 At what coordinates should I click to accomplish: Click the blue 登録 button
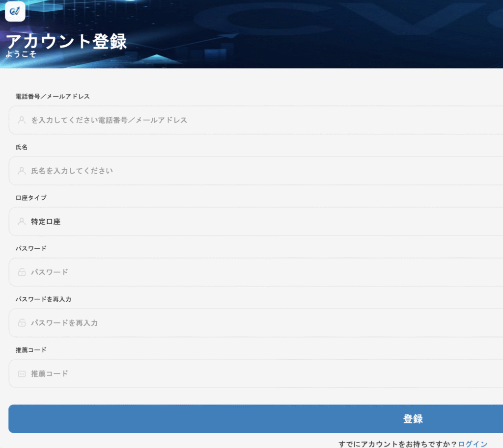255,419
